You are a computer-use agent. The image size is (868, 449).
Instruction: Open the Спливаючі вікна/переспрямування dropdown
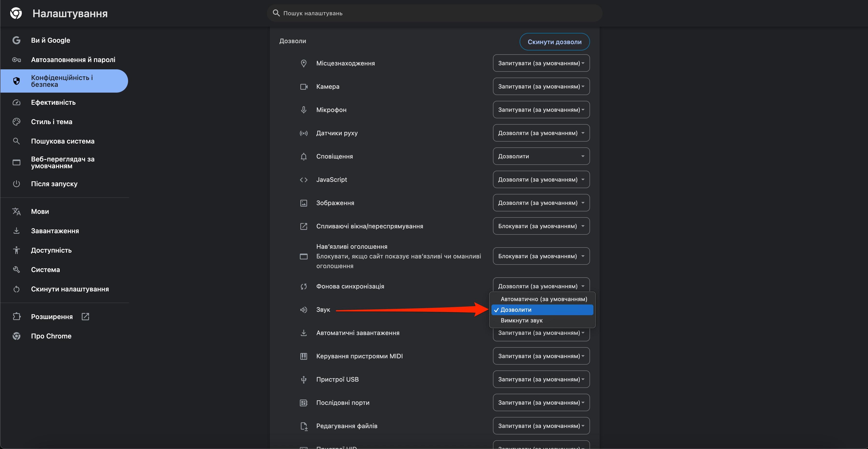pyautogui.click(x=541, y=226)
